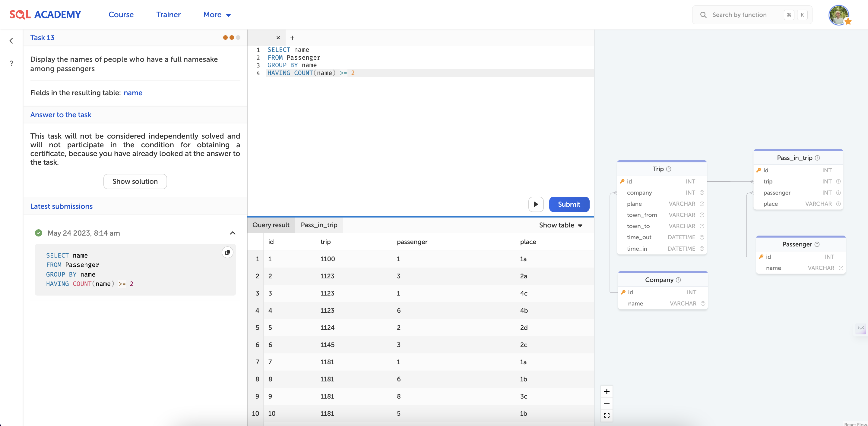
Task: Click the React Flow attribution link
Action: click(855, 424)
